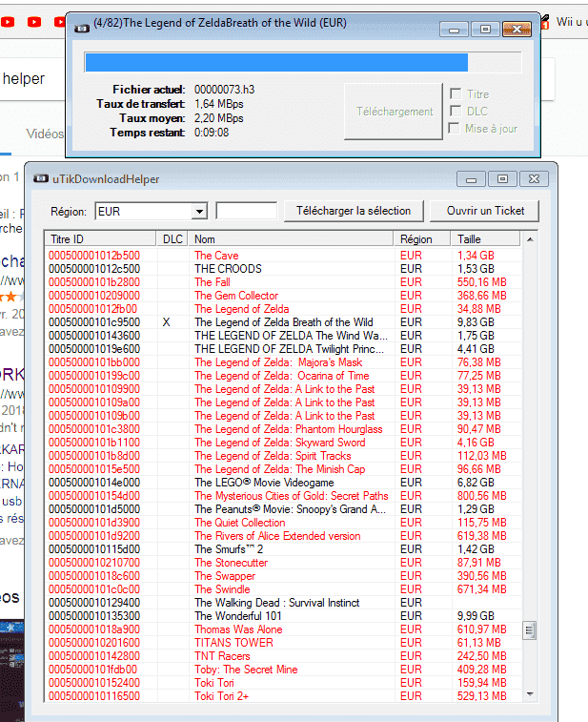The width and height of the screenshot is (588, 722).
Task: Click the X mark in DLC column
Action: 166,321
